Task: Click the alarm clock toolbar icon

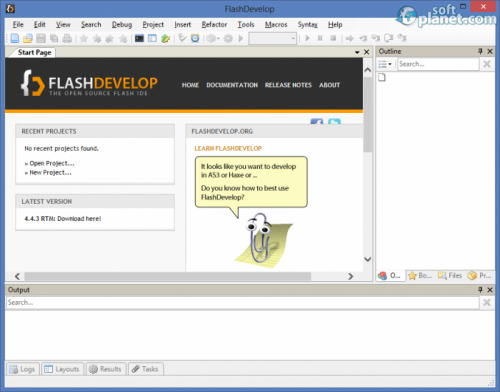Action: pos(195,38)
